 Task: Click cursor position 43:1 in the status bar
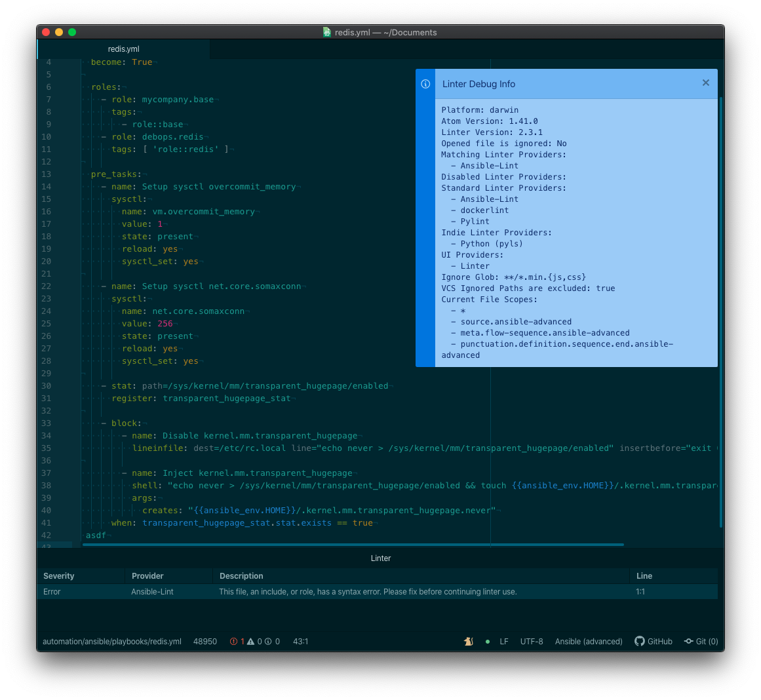pyautogui.click(x=300, y=641)
